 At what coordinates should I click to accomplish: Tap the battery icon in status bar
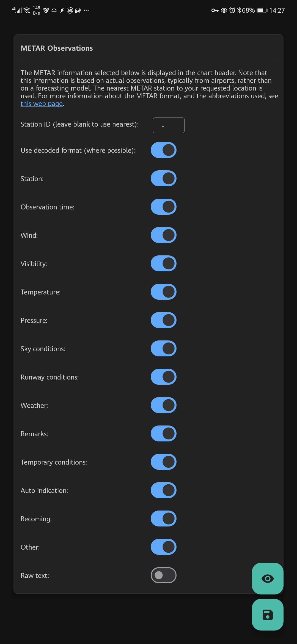tap(262, 10)
